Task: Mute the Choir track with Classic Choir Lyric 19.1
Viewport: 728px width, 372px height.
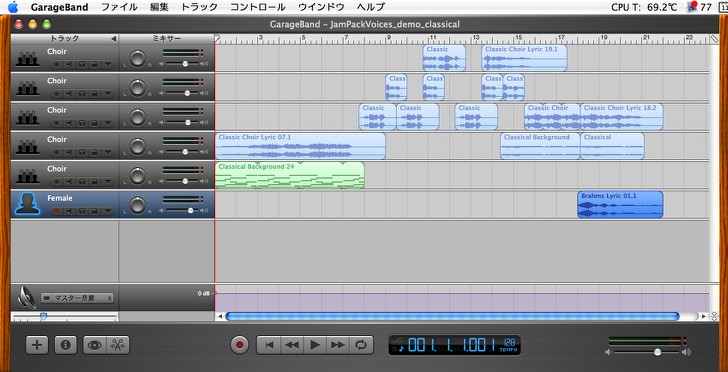Action: (x=69, y=65)
